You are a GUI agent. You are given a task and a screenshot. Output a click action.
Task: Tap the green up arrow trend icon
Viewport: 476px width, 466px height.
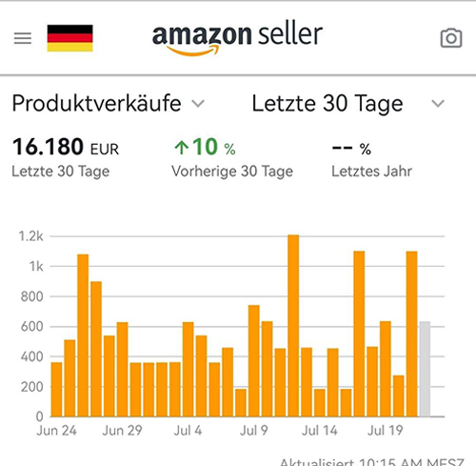click(x=182, y=148)
